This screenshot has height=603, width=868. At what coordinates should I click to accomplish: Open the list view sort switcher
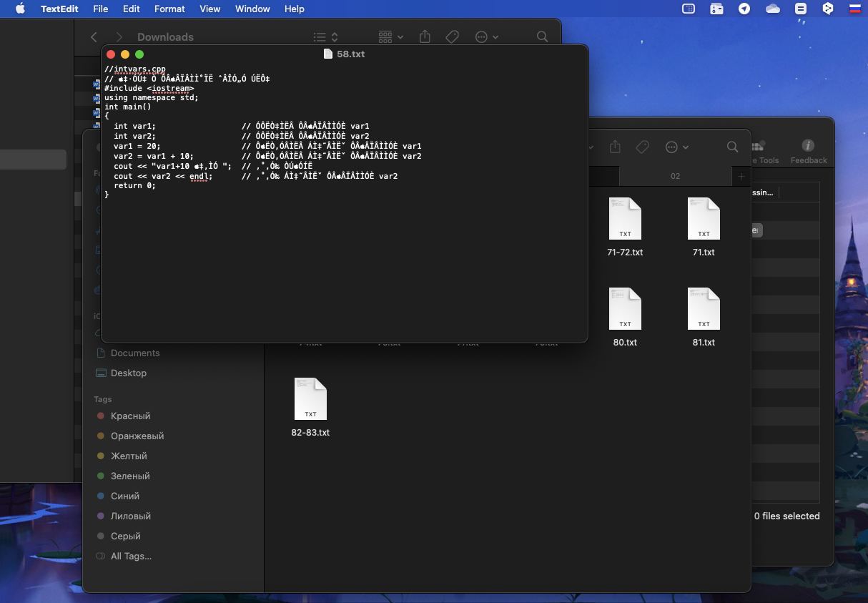click(326, 36)
